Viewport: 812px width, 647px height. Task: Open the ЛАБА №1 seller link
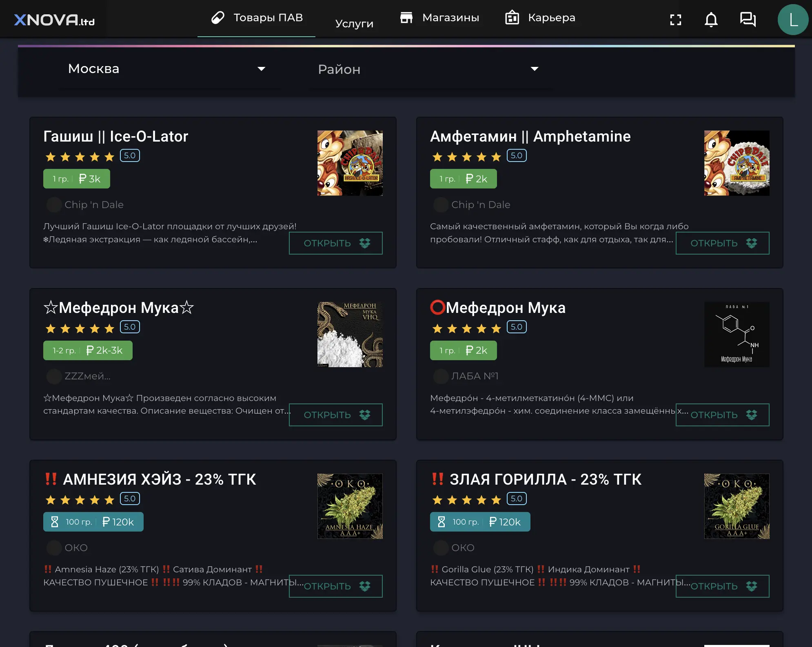[x=475, y=376]
